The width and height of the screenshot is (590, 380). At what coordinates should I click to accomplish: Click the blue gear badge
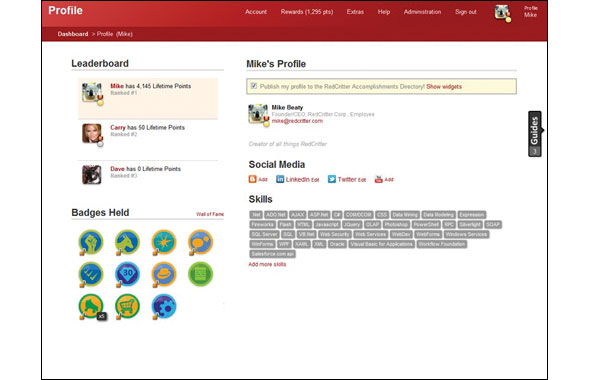coord(164,307)
